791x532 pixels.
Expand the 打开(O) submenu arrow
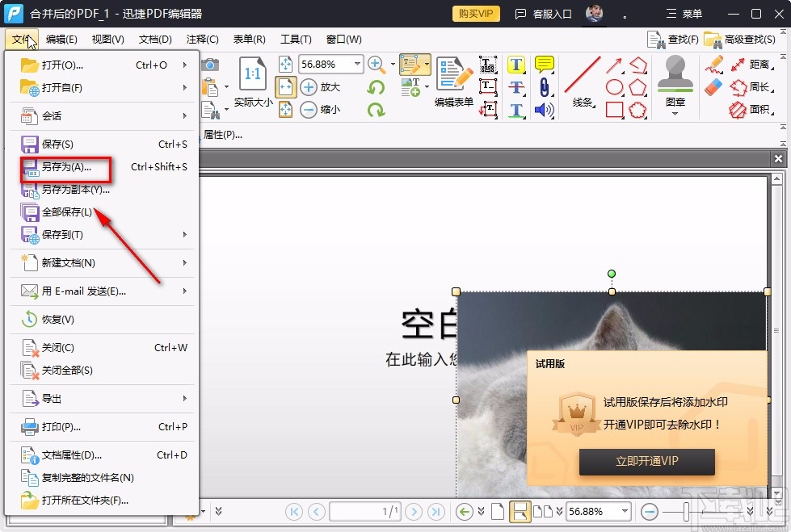(185, 65)
